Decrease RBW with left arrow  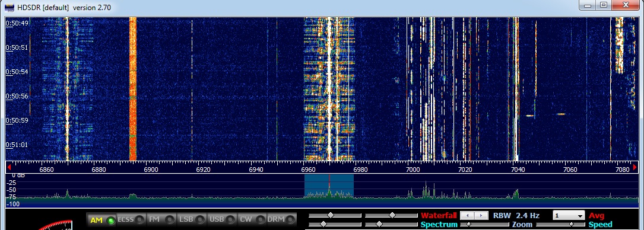[467, 215]
